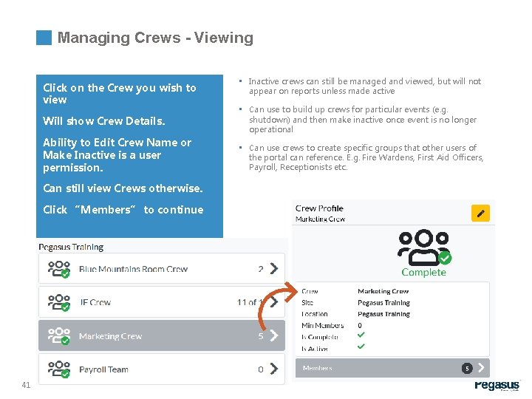Click the blue square beside slide title
The image size is (532, 399).
[x=44, y=38]
